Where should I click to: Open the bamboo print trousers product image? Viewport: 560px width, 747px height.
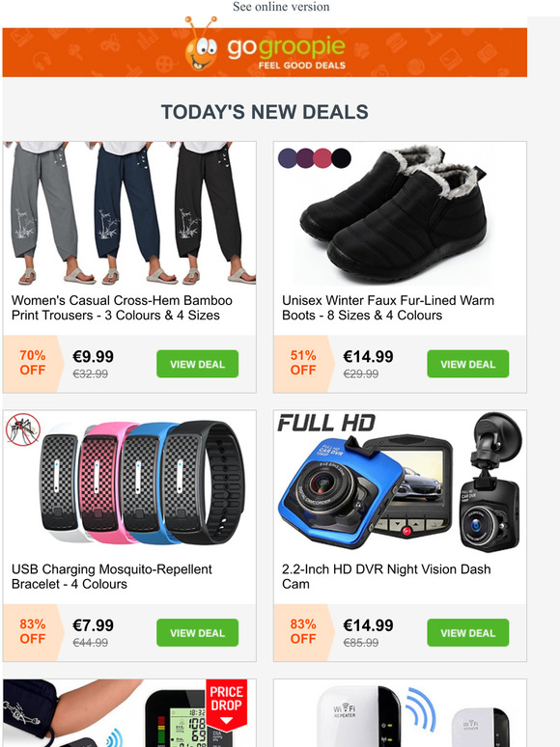(x=129, y=213)
